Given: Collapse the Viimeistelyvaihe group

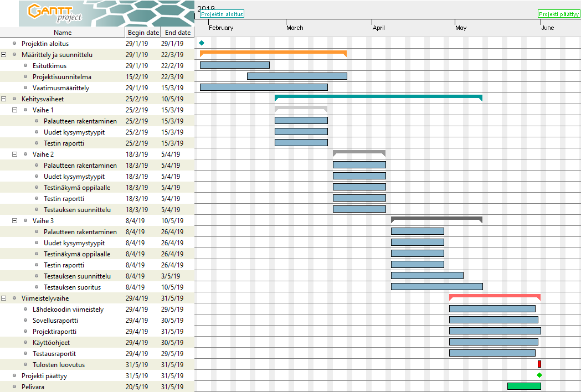Looking at the screenshot, I should [x=4, y=298].
